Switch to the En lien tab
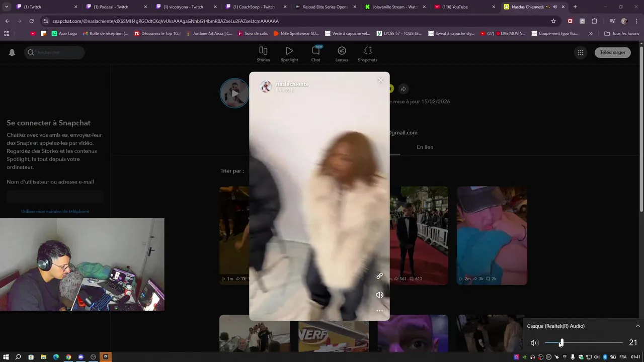This screenshot has width=644, height=362. point(425,147)
